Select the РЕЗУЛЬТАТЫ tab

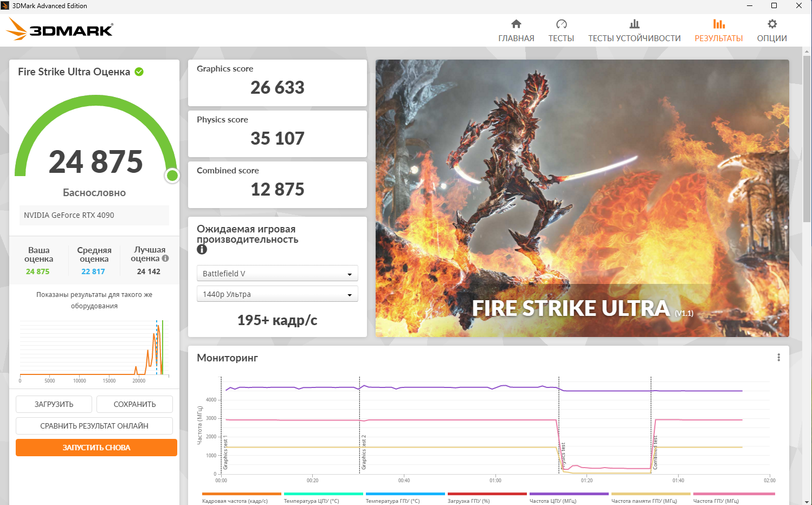pyautogui.click(x=719, y=31)
